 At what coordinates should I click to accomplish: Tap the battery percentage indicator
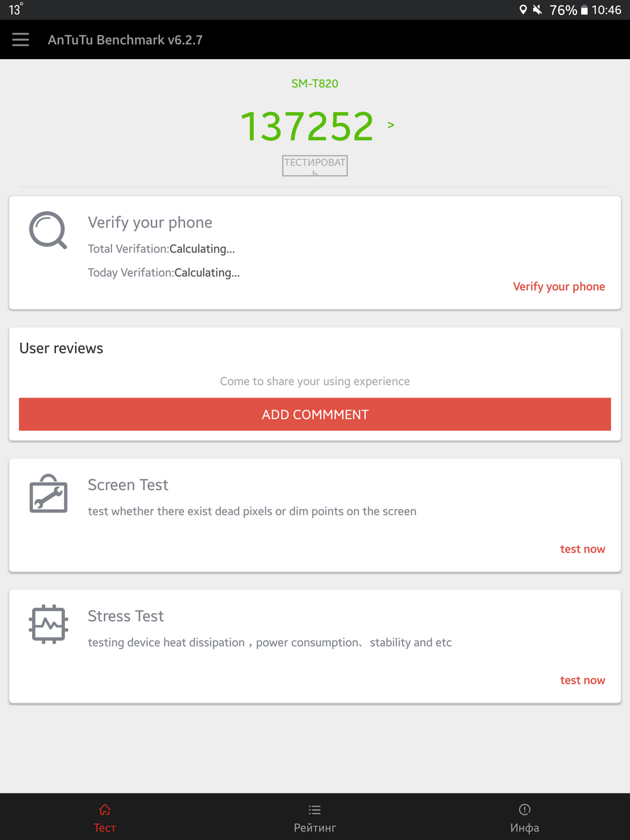coord(563,10)
